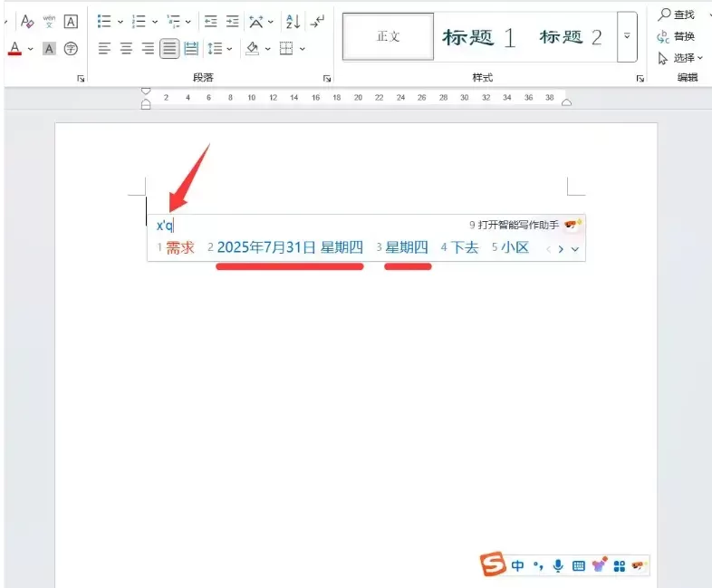The image size is (712, 588).
Task: Insert a numbered list
Action: [x=139, y=21]
